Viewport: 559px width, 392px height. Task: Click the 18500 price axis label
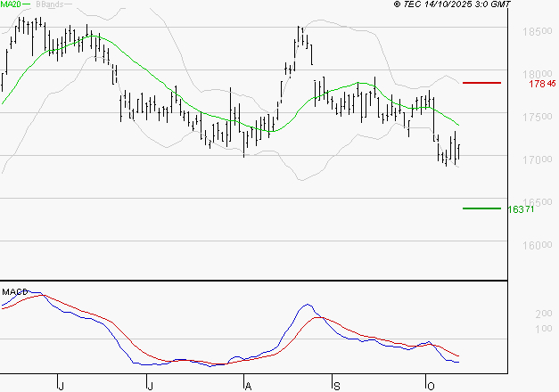pyautogui.click(x=532, y=31)
